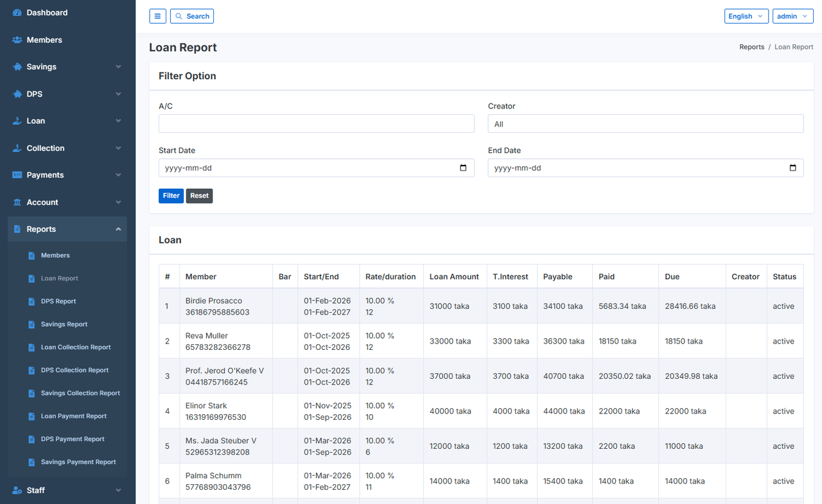Click the T.Interest column header
Screen dimensions: 822x504
(x=511, y=277)
